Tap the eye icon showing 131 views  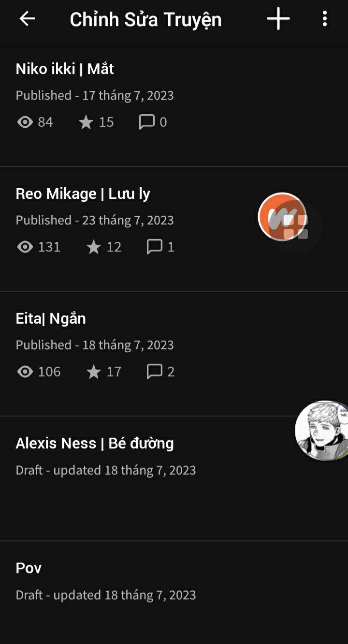pyautogui.click(x=25, y=247)
